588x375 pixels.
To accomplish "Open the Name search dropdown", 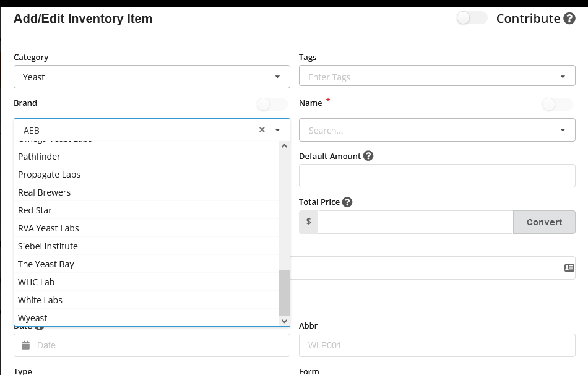I will 437,131.
